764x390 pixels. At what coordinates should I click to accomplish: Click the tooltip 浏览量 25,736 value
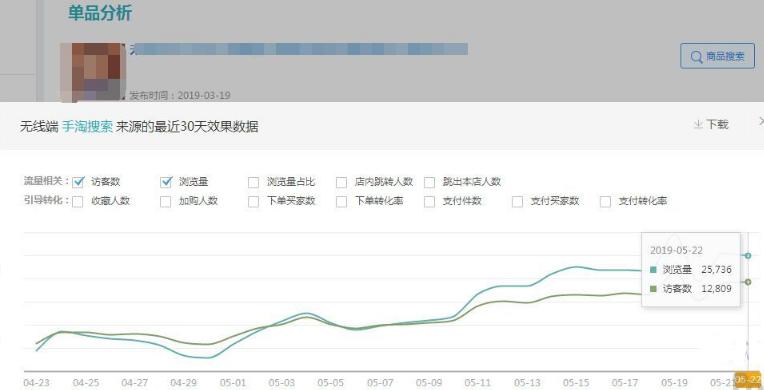716,270
